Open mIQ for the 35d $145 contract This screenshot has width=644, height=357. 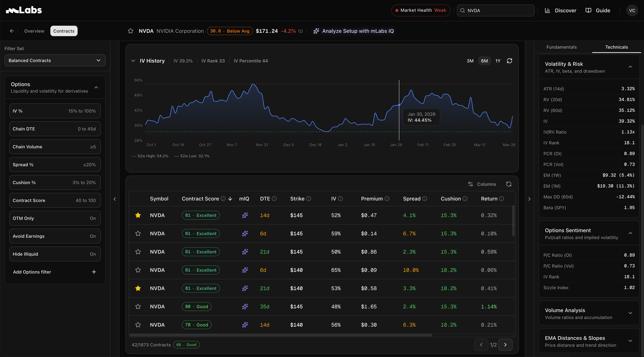point(245,307)
